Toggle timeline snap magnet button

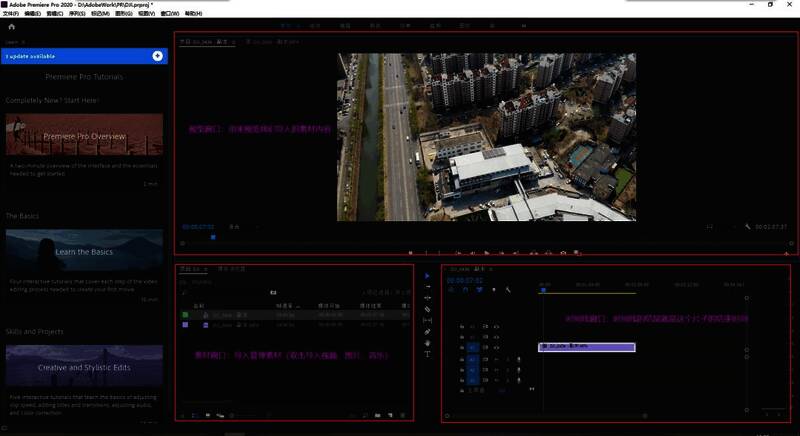click(464, 290)
